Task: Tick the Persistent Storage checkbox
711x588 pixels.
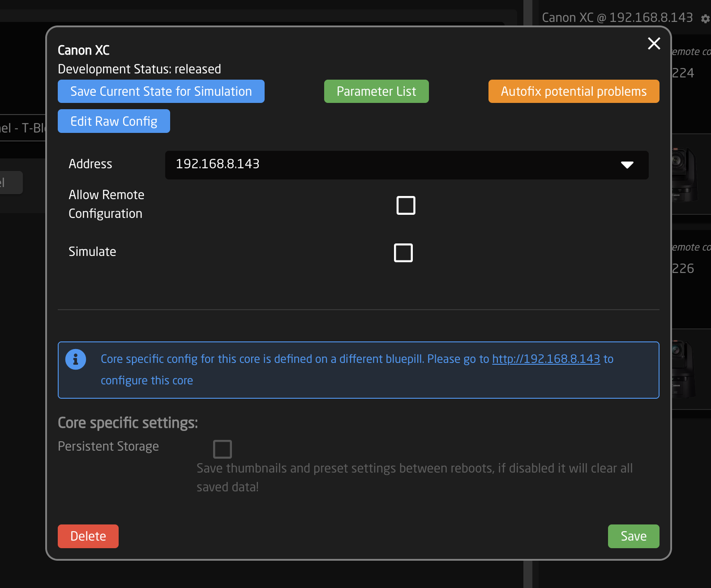Action: 223,449
